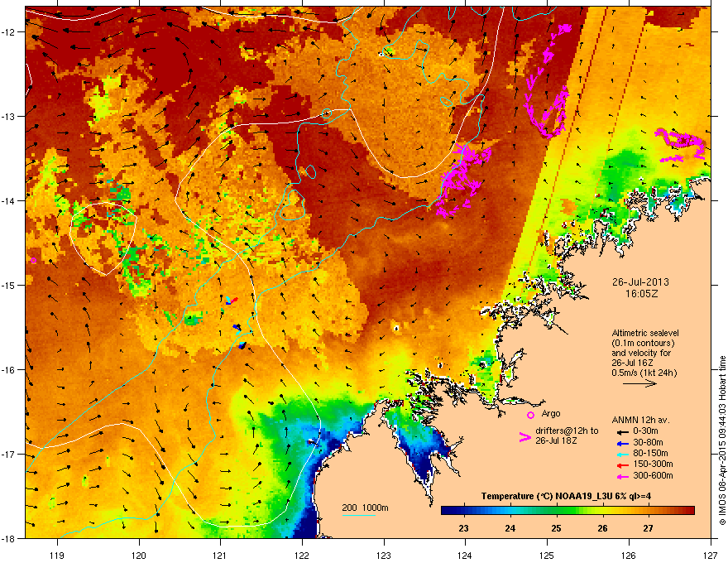Click the "Argo" legend label
Screen dimensions: 728x563
(551, 413)
